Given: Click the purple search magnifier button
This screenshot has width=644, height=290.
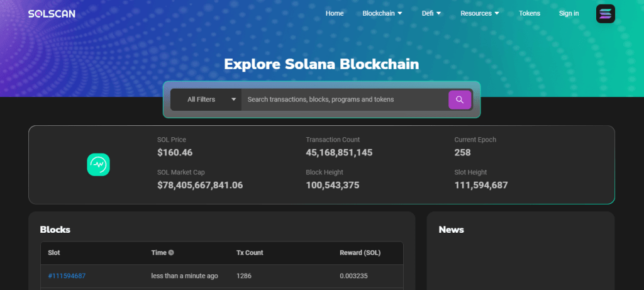Looking at the screenshot, I should coord(460,99).
